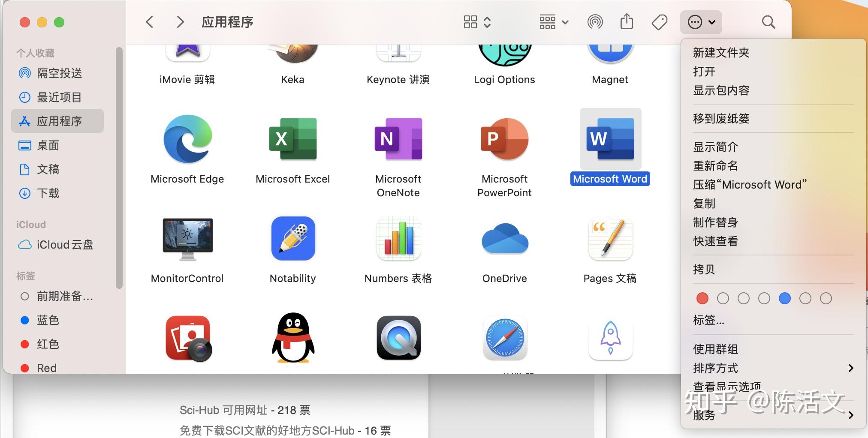The image size is (868, 438).
Task: Click the sidebar vertical scrollbar
Action: click(119, 168)
